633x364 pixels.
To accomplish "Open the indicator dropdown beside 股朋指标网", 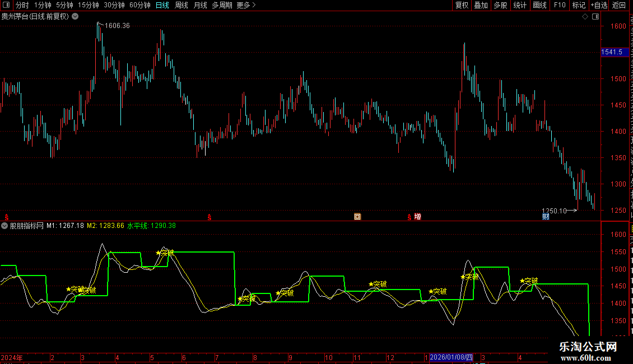I will click(x=4, y=226).
